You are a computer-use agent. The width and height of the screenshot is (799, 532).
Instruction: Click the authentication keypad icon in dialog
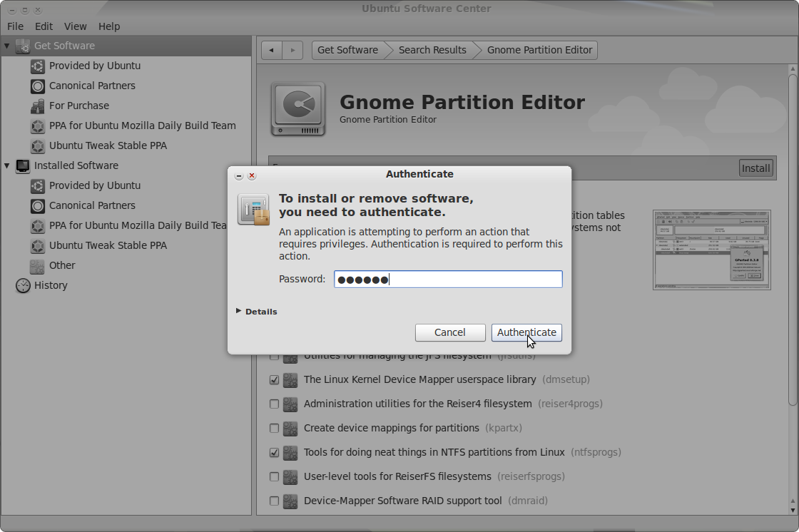click(x=253, y=210)
